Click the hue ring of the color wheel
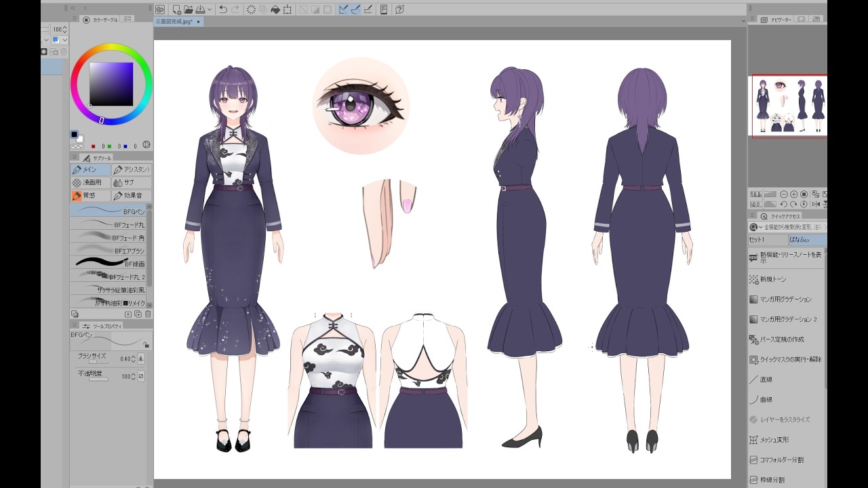 (111, 47)
